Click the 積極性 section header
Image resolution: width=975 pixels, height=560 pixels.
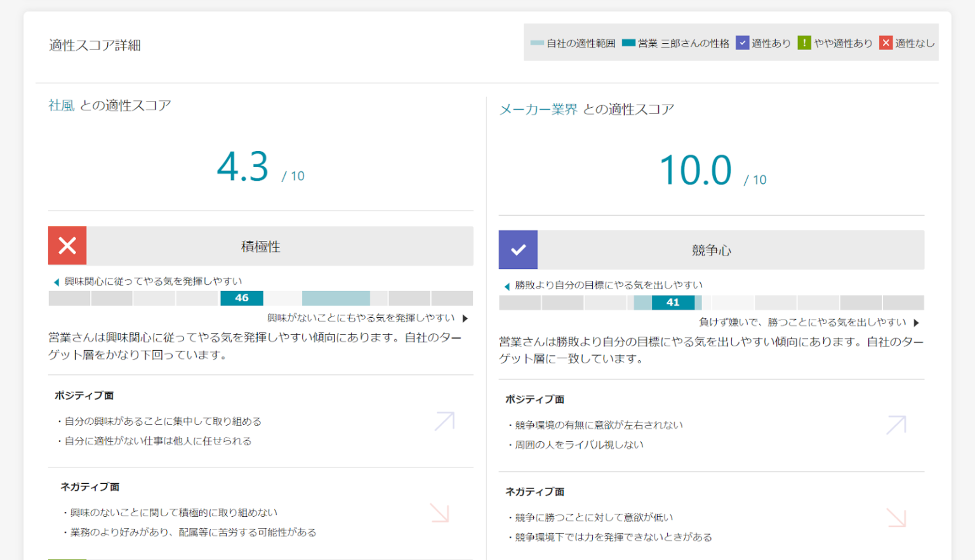click(260, 247)
